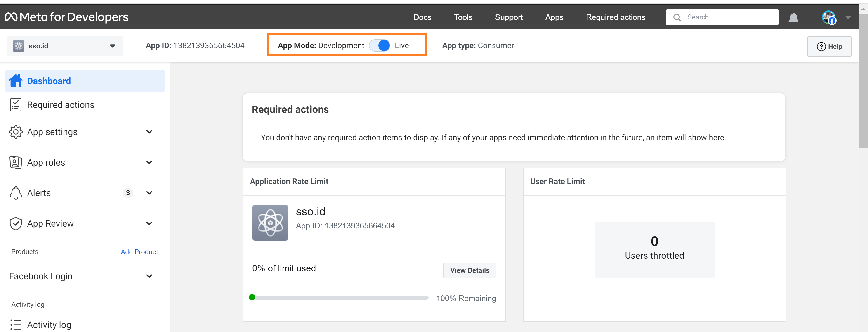Click the App Review shield icon
Screen dimensions: 868x332
[16, 223]
